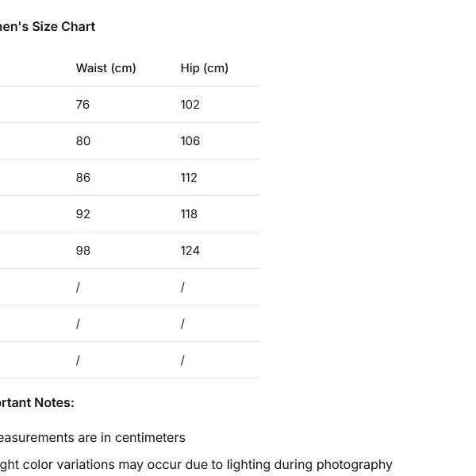
Task: Select the waist measurement 92
Action: tap(83, 214)
